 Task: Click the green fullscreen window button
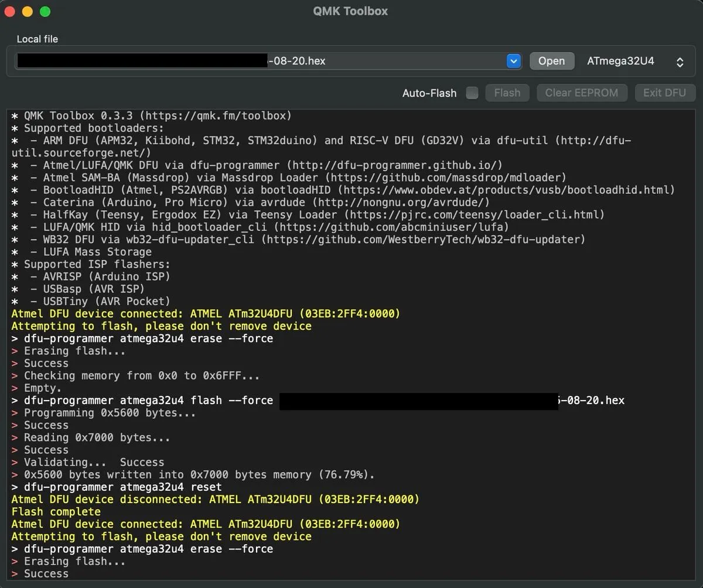pyautogui.click(x=45, y=12)
